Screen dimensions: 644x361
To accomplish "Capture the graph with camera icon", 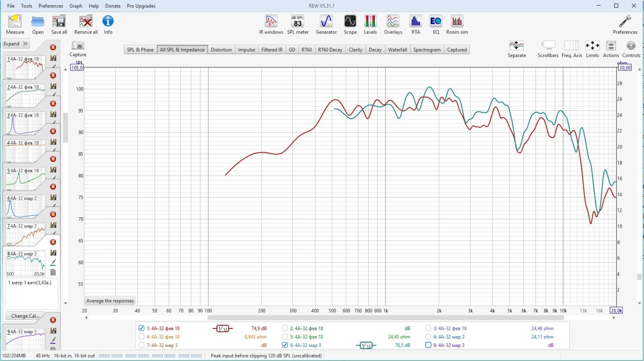I will coord(78,49).
